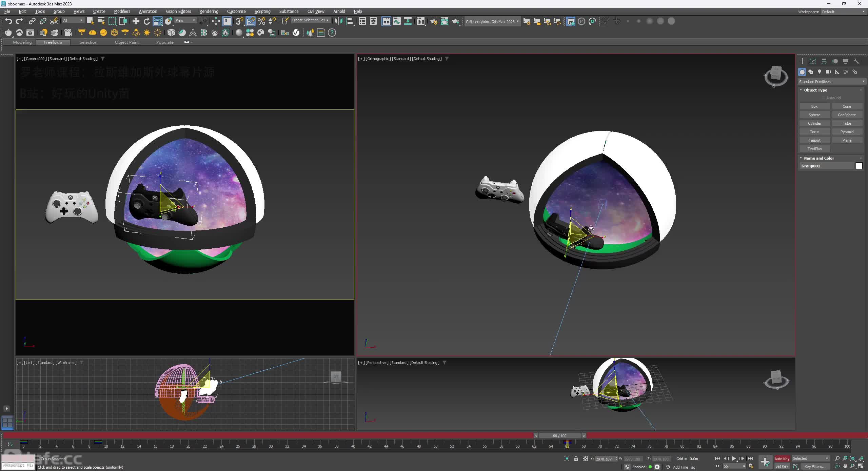Toggle Set Key mode
The width and height of the screenshot is (868, 471).
pos(782,467)
